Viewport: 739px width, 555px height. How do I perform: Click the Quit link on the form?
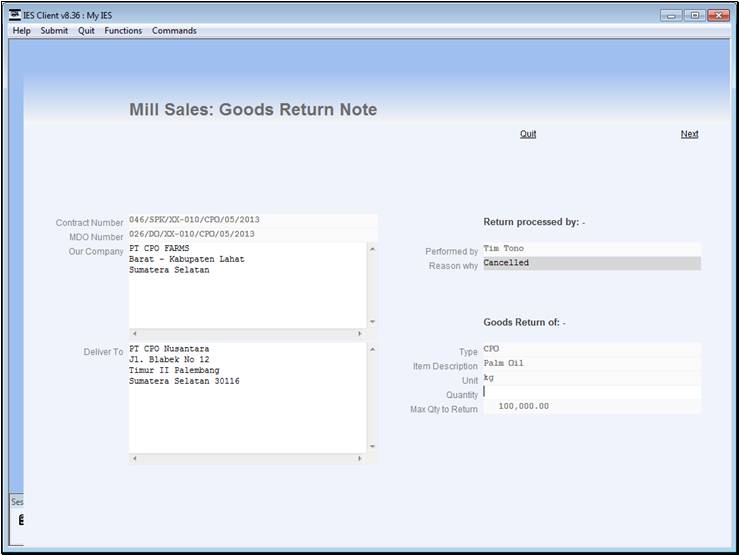(x=528, y=134)
